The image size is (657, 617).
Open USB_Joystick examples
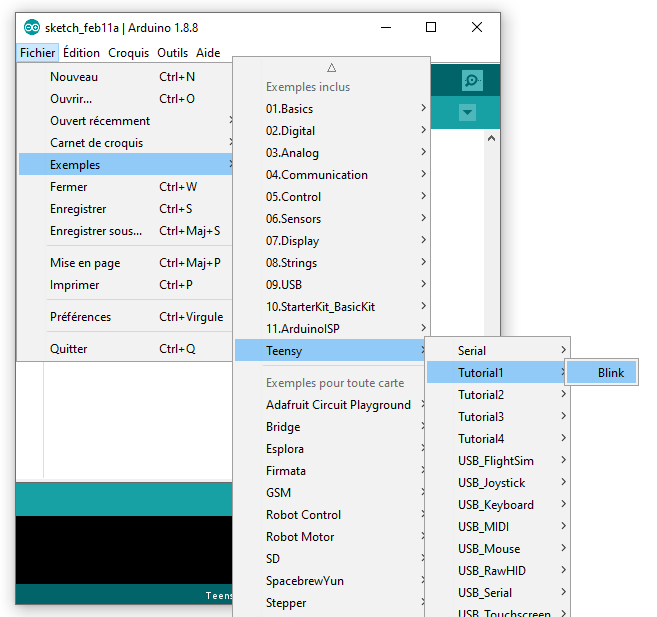click(x=497, y=483)
